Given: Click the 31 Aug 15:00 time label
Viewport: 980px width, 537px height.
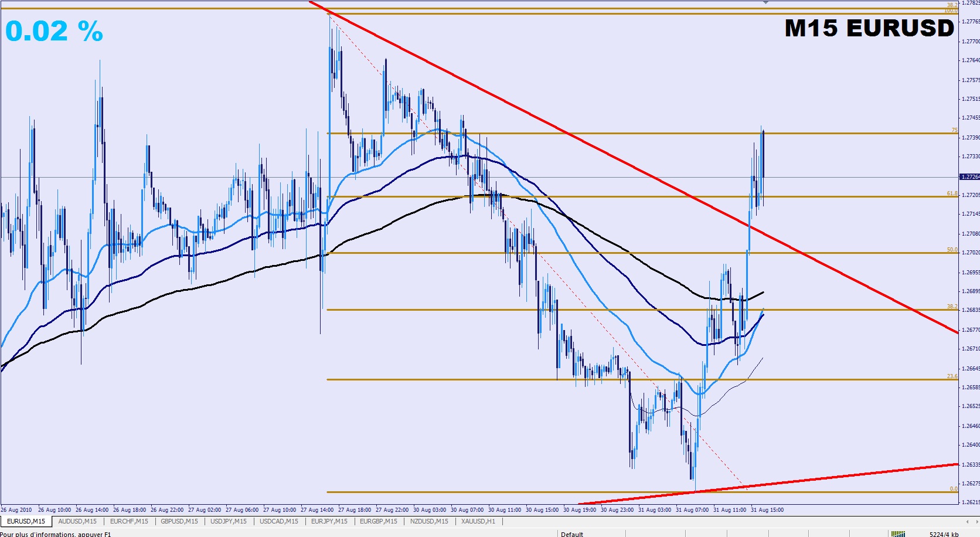Looking at the screenshot, I should click(x=767, y=509).
